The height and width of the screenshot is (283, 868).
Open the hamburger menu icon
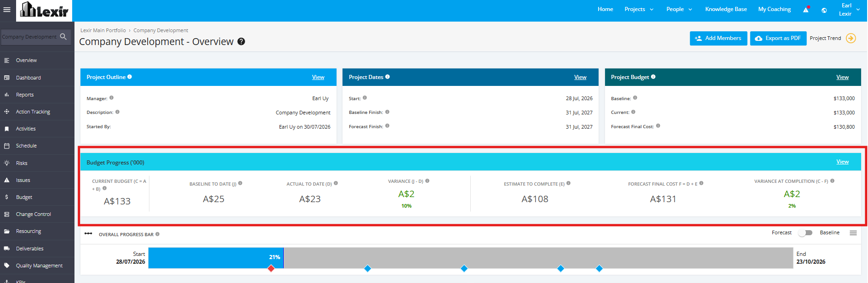[7, 9]
